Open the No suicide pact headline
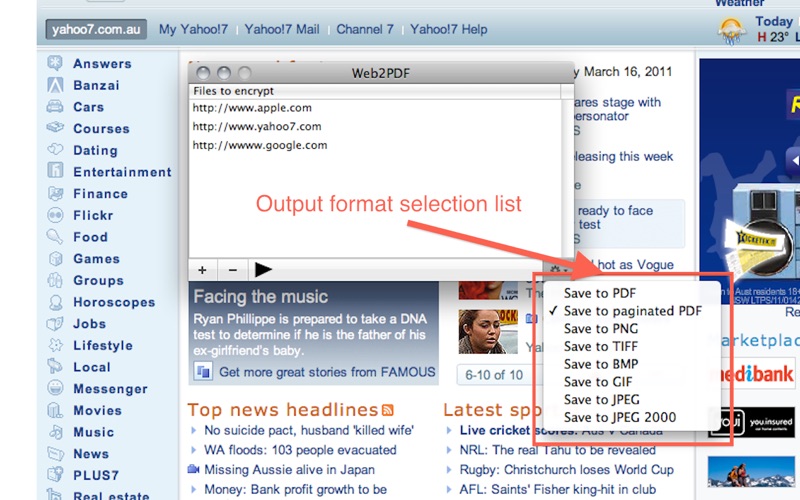This screenshot has height=500, width=800. tap(309, 431)
